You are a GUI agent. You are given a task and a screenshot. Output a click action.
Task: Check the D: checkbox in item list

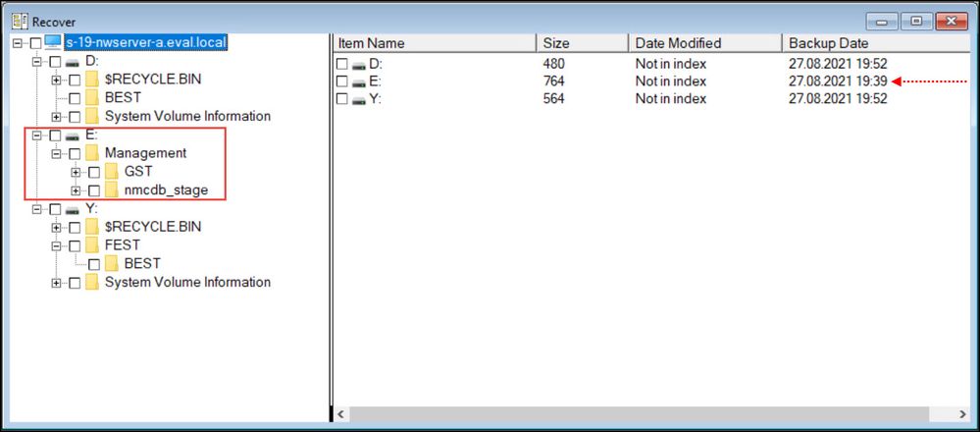point(342,64)
